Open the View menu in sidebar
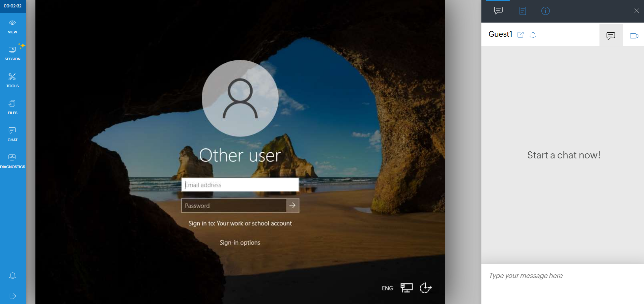Viewport: 644px width, 304px height. coord(12,27)
